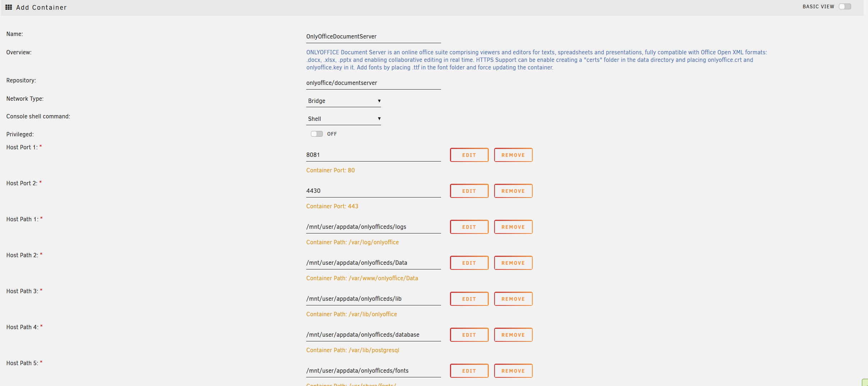Click the 'Host Port 1:' label
This screenshot has width=868, height=386.
coord(22,147)
